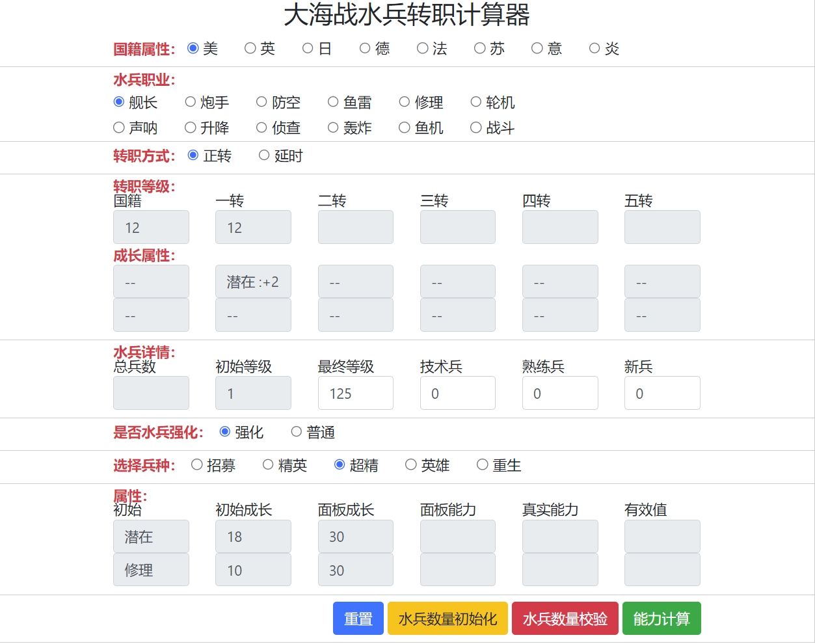Pick 招募 sailor type option

[x=197, y=465]
